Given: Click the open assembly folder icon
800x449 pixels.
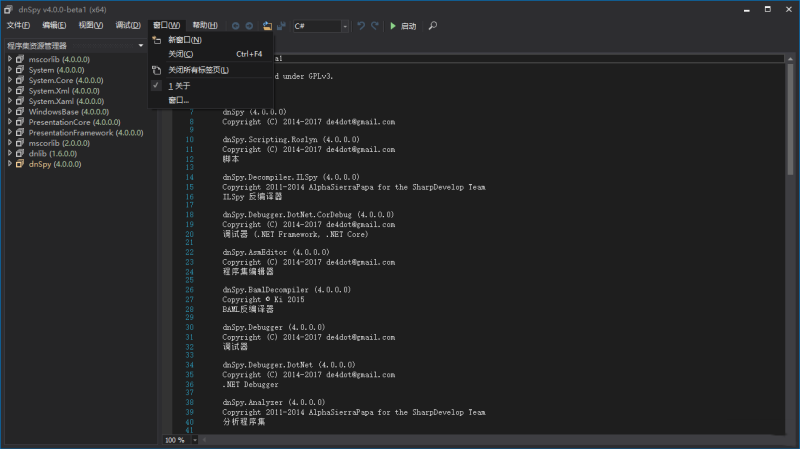Looking at the screenshot, I should [x=267, y=26].
